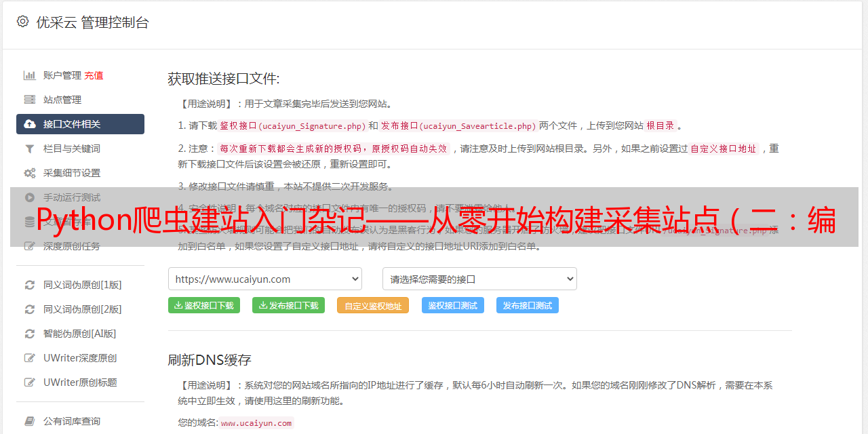Download the 鉴权接口 file
868x434 pixels.
point(204,305)
